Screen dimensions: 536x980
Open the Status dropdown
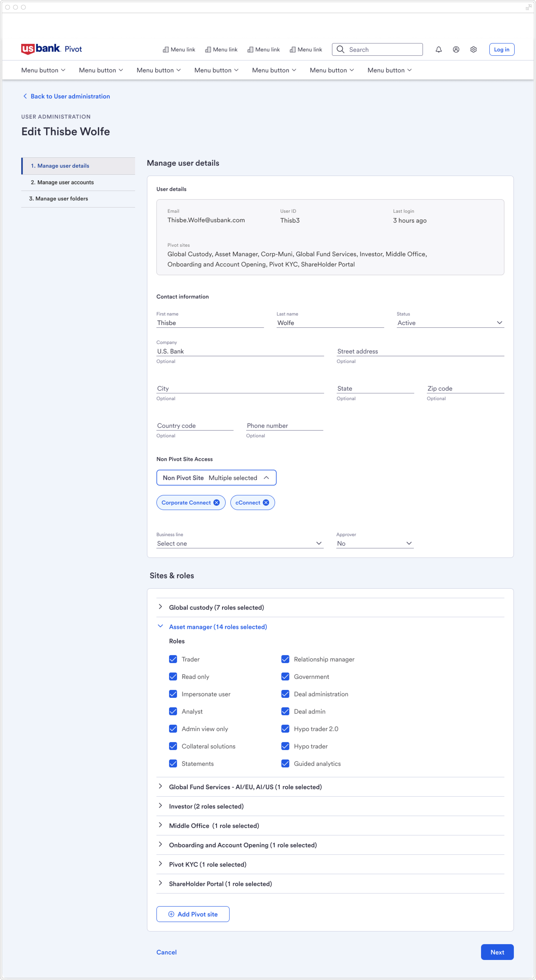[450, 323]
